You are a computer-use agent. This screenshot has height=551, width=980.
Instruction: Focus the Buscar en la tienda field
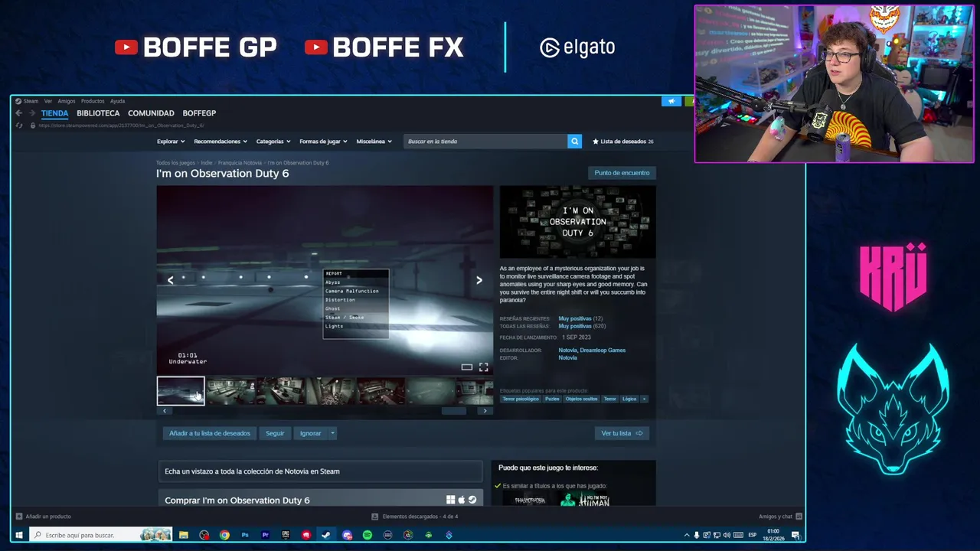[485, 142]
